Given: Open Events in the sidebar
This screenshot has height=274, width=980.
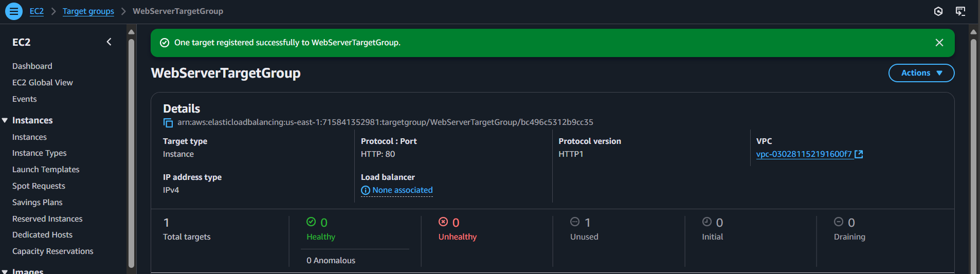Looking at the screenshot, I should coord(25,99).
